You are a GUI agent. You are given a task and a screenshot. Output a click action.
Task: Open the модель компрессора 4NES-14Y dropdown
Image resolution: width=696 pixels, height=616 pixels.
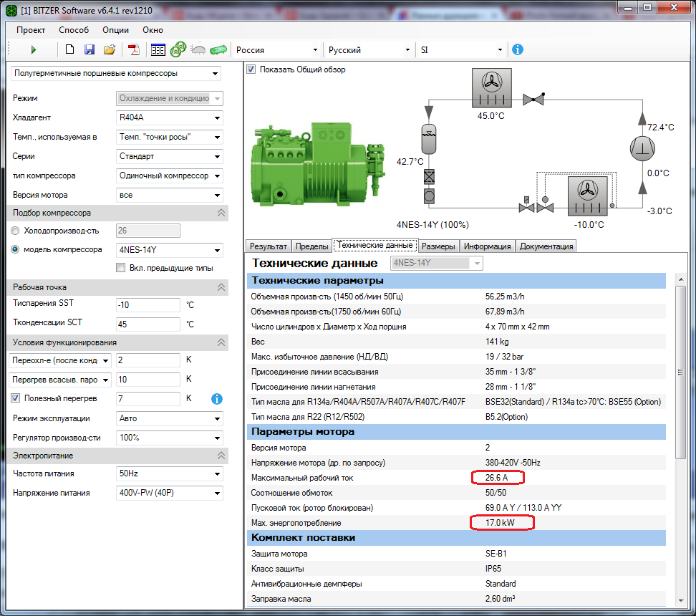(170, 250)
